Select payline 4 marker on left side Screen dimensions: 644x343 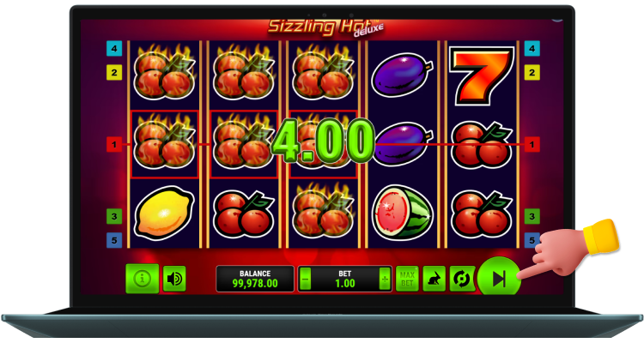click(x=114, y=48)
